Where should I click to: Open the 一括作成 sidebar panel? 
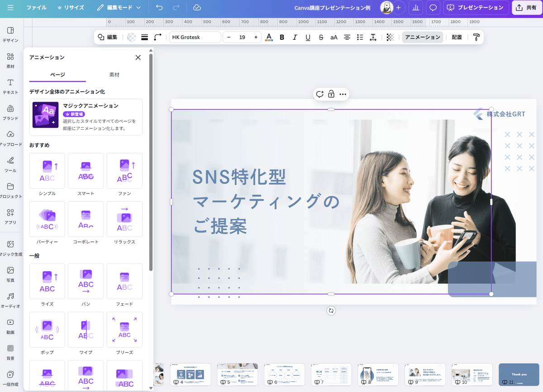pyautogui.click(x=10, y=378)
